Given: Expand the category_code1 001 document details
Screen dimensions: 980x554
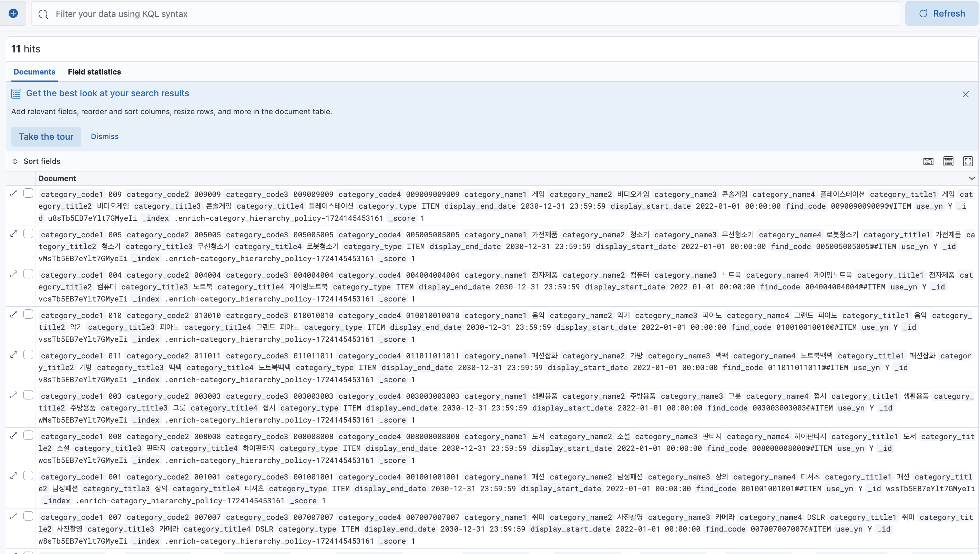Looking at the screenshot, I should click(14, 476).
